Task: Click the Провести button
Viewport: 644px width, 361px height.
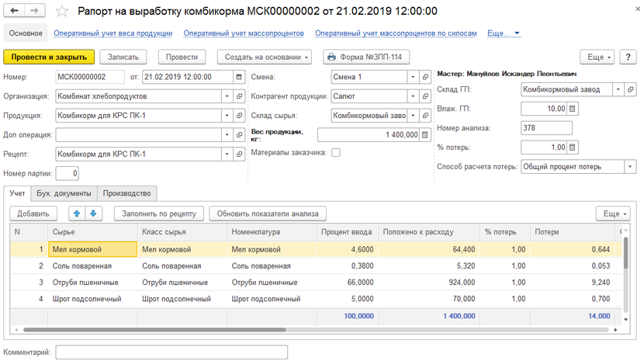Action: coord(182,57)
